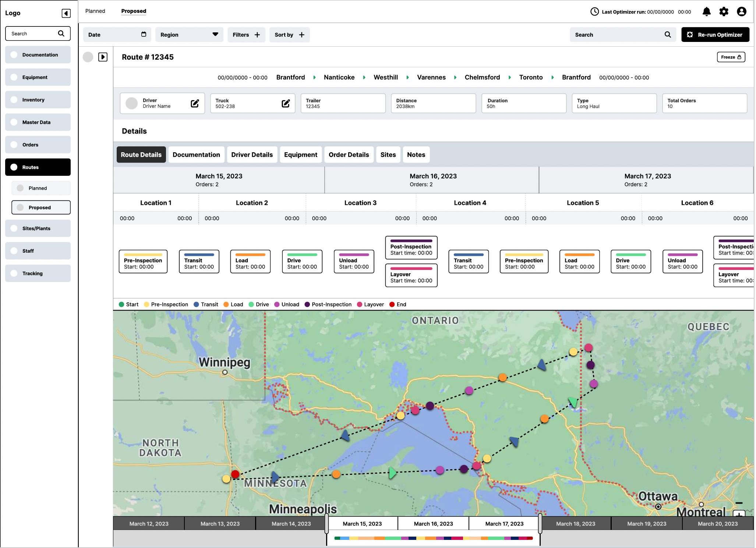
Task: Click the lock icon on Freeze
Action: pos(739,57)
